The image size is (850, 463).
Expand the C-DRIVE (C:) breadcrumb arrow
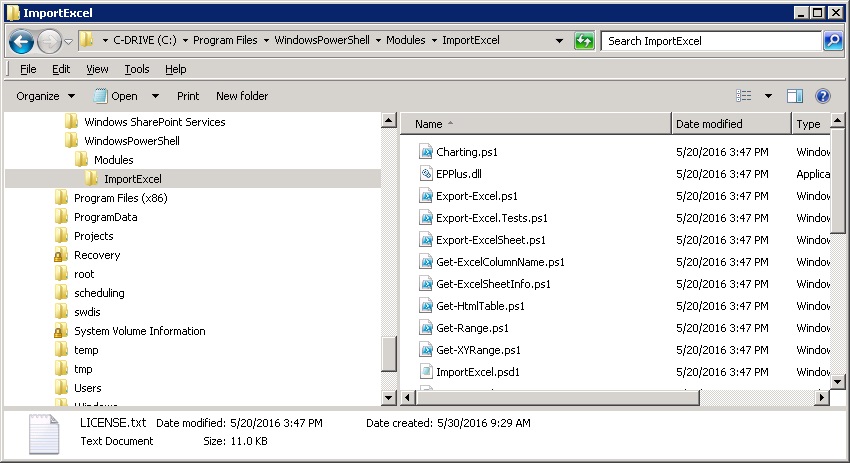[x=185, y=41]
